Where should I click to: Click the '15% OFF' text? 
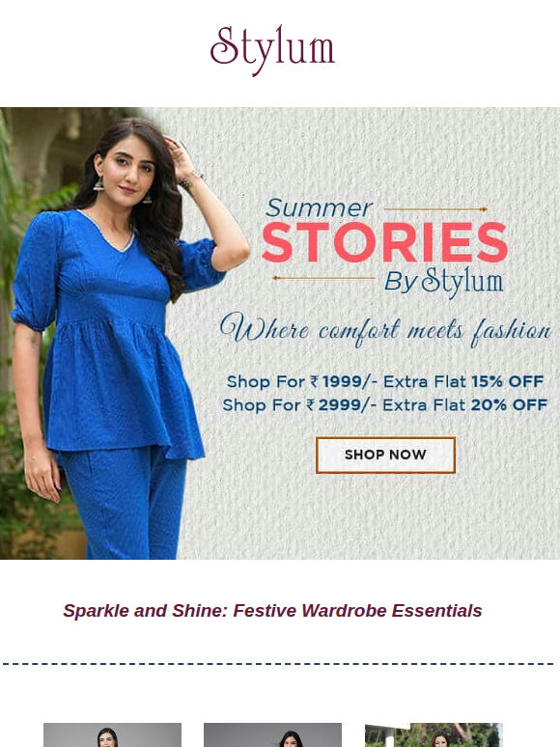point(508,381)
